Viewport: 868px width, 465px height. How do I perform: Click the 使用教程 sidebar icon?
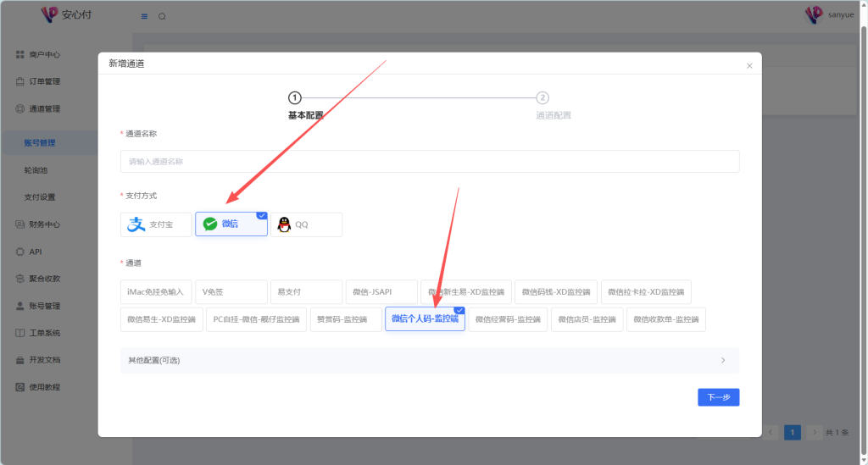coord(20,387)
